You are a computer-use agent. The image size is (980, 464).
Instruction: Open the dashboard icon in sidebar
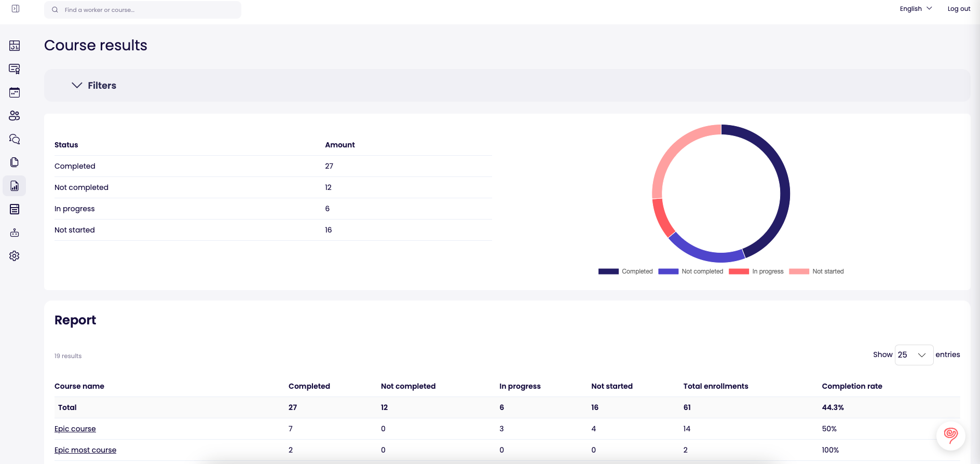point(15,46)
